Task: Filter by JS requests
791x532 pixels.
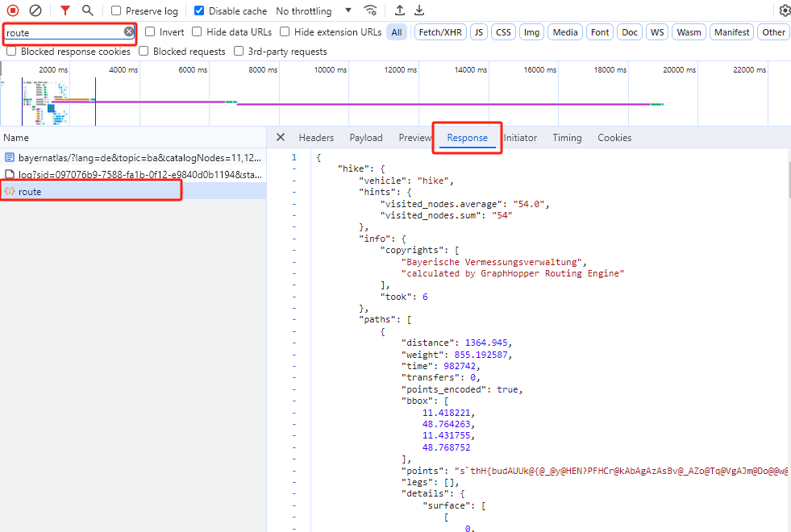Action: point(478,32)
